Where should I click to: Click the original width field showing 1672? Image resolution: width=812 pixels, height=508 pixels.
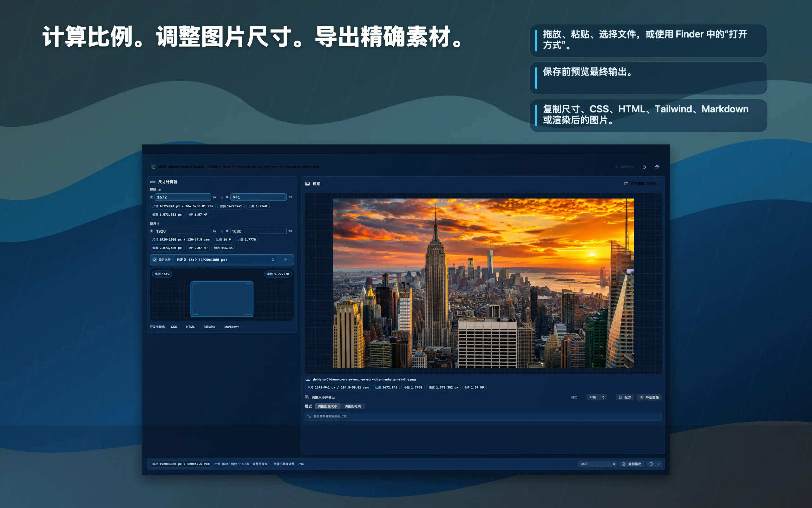(x=183, y=197)
